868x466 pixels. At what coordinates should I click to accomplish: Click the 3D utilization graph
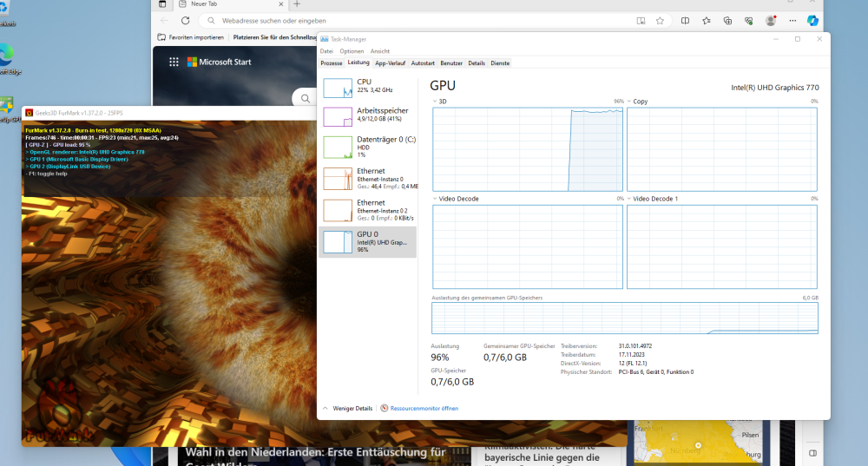[x=528, y=149]
